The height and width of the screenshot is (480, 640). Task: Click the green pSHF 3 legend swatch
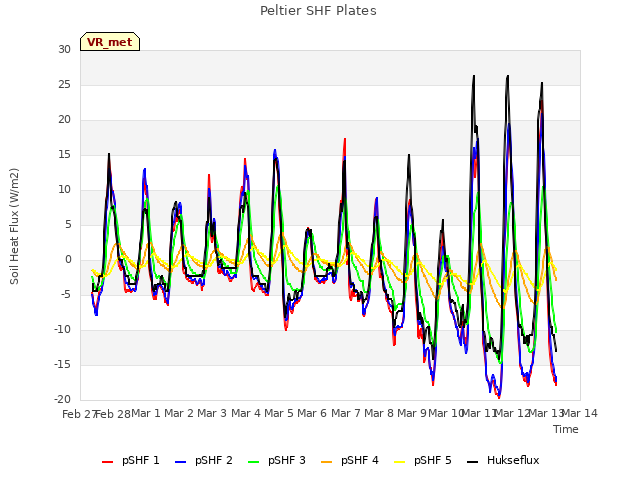click(x=253, y=462)
